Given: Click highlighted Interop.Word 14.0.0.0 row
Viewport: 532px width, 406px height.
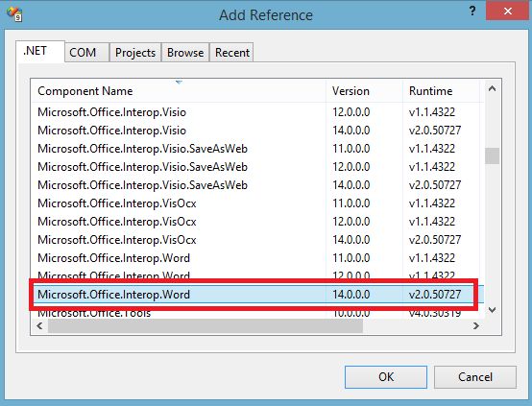Looking at the screenshot, I should pos(257,295).
